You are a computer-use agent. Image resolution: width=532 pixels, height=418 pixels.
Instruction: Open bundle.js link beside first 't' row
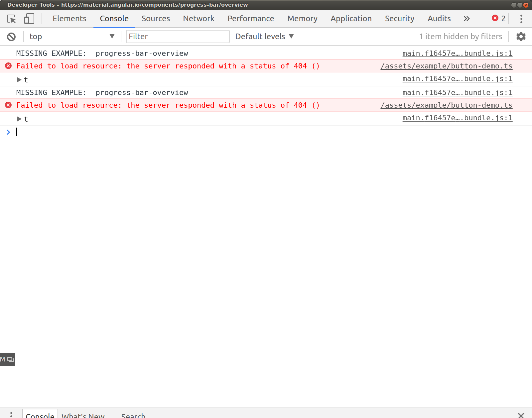click(x=457, y=79)
